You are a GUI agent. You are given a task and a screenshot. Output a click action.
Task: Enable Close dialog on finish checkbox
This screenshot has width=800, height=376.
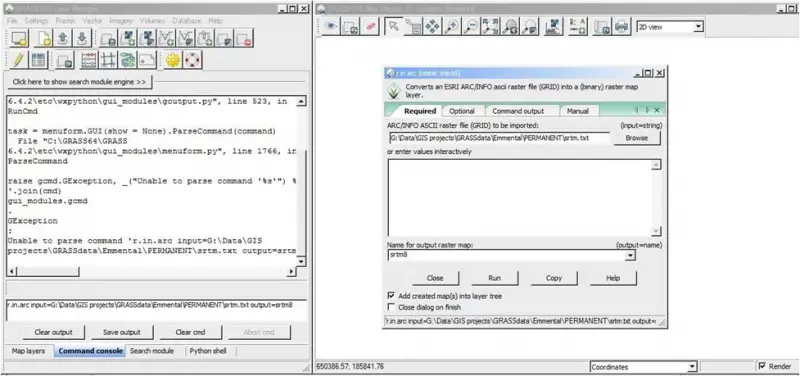(x=391, y=307)
